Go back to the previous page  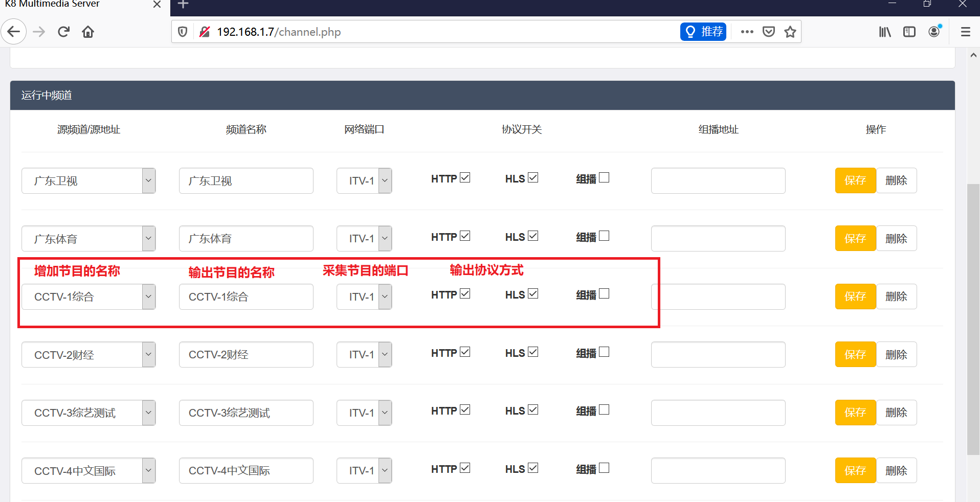pos(14,32)
